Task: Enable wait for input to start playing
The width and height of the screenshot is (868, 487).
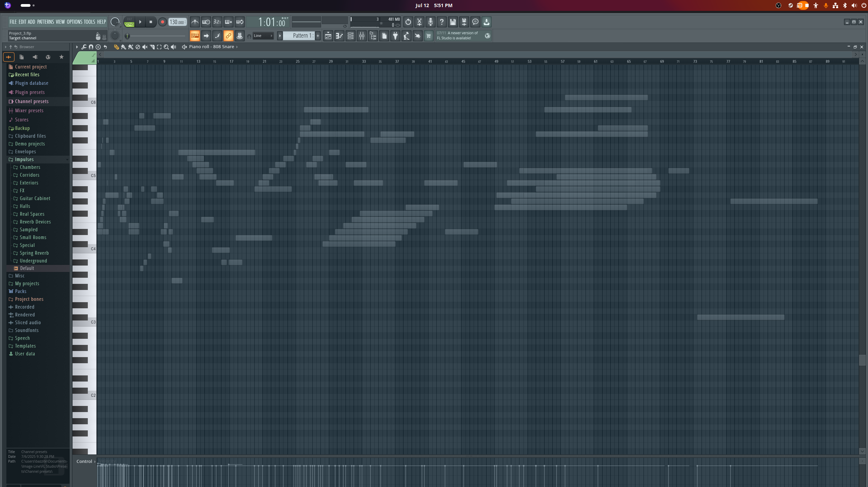Action: coord(206,22)
